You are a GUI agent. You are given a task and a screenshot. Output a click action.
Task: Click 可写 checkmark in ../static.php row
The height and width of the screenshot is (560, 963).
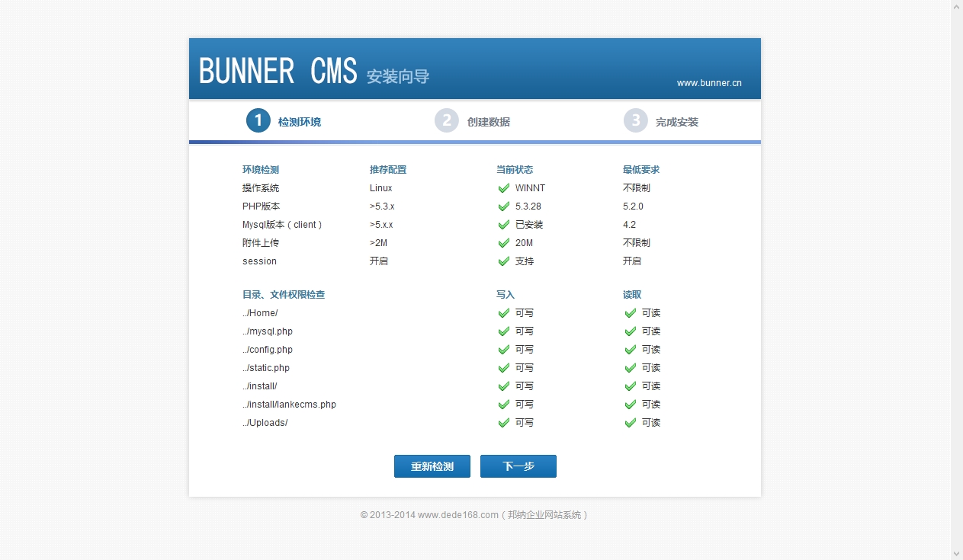tap(503, 368)
